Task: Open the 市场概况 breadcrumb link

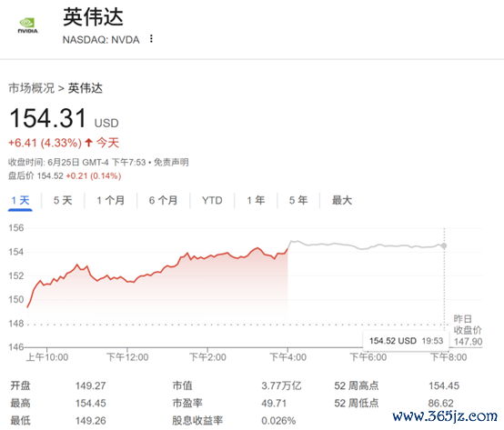Action: coord(31,88)
